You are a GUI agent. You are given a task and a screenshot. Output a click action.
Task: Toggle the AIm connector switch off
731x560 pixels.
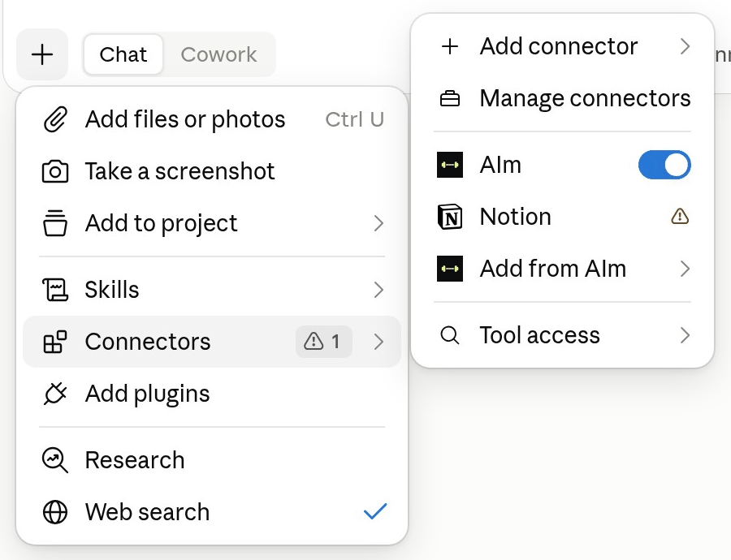tap(664, 165)
